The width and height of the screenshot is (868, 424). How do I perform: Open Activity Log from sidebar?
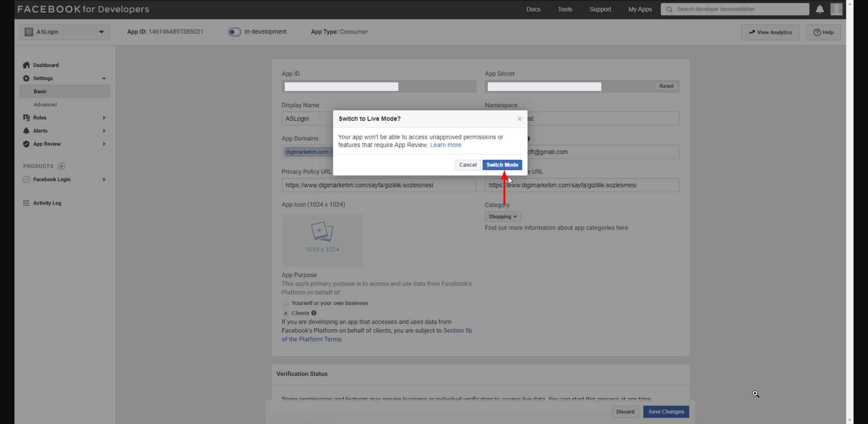(47, 203)
